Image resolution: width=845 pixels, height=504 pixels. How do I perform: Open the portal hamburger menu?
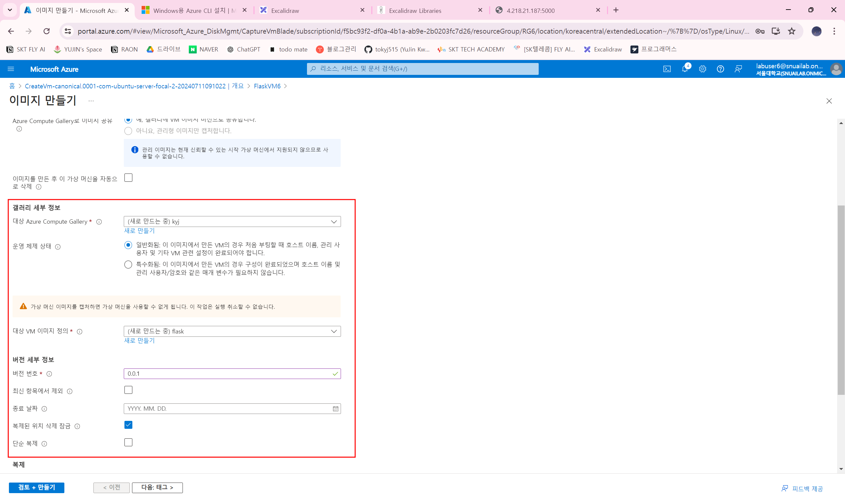[x=11, y=69]
